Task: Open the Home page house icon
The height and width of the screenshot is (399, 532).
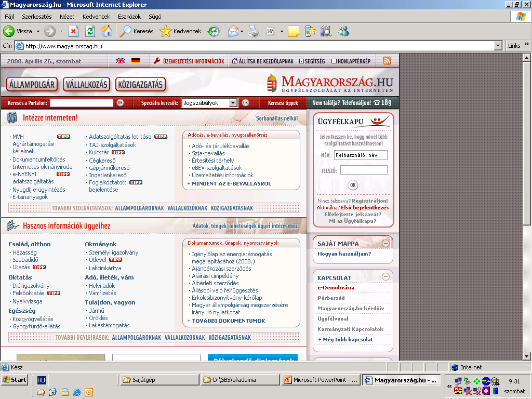Action: [x=107, y=31]
